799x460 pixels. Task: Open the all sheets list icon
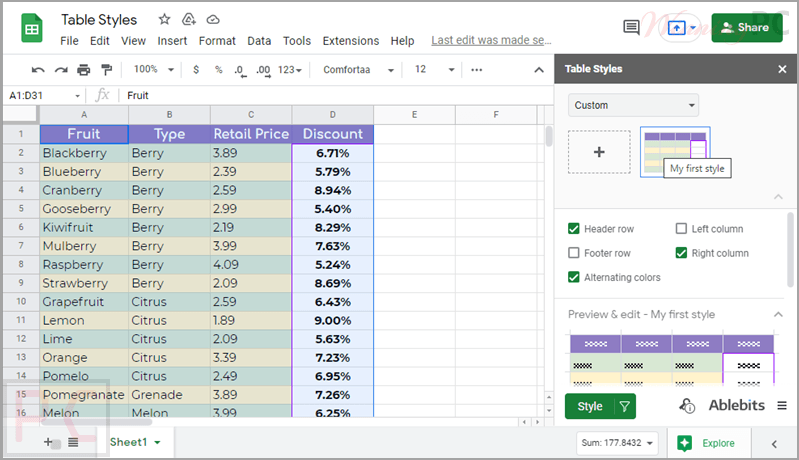(x=73, y=442)
